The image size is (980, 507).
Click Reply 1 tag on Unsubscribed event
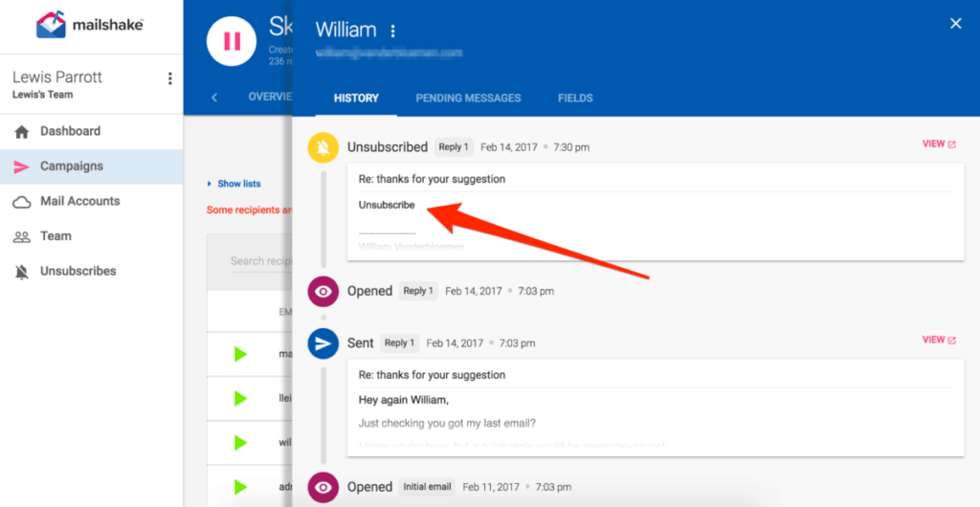454,147
